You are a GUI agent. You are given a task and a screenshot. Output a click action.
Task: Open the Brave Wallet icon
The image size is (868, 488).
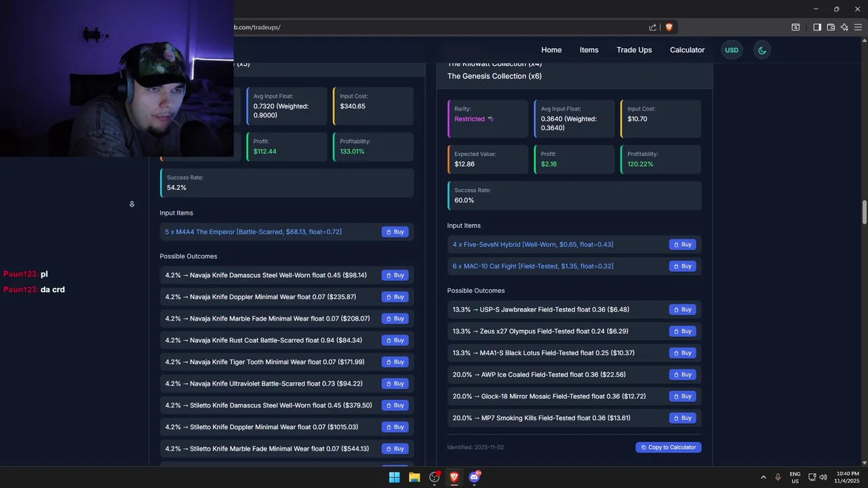(831, 27)
